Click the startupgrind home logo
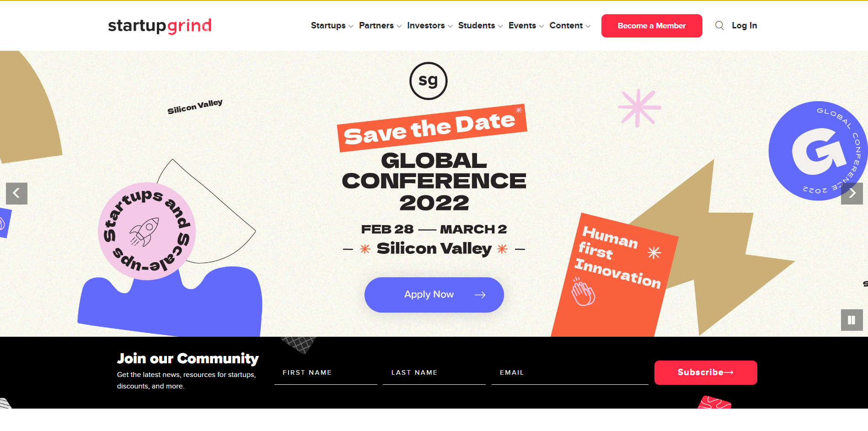 tap(160, 26)
